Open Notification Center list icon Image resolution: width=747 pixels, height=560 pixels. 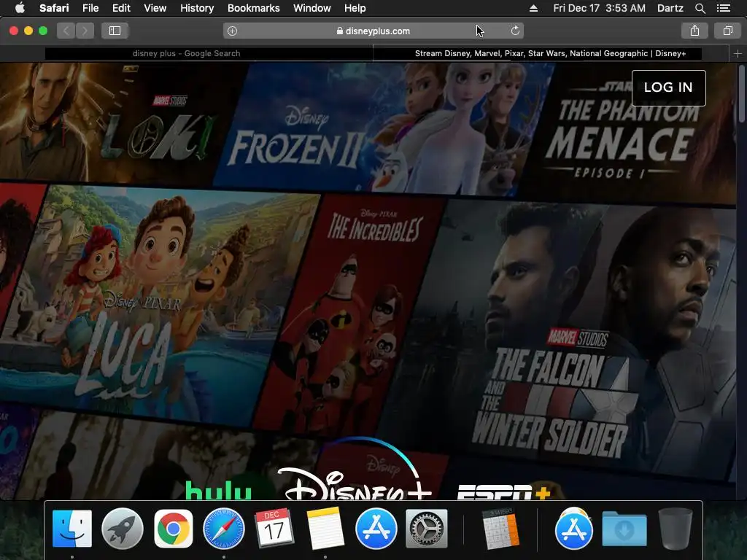[x=723, y=8]
